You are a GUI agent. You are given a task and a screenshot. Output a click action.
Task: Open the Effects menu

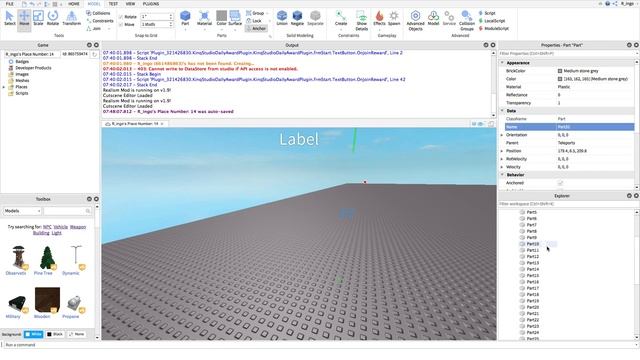379,19
